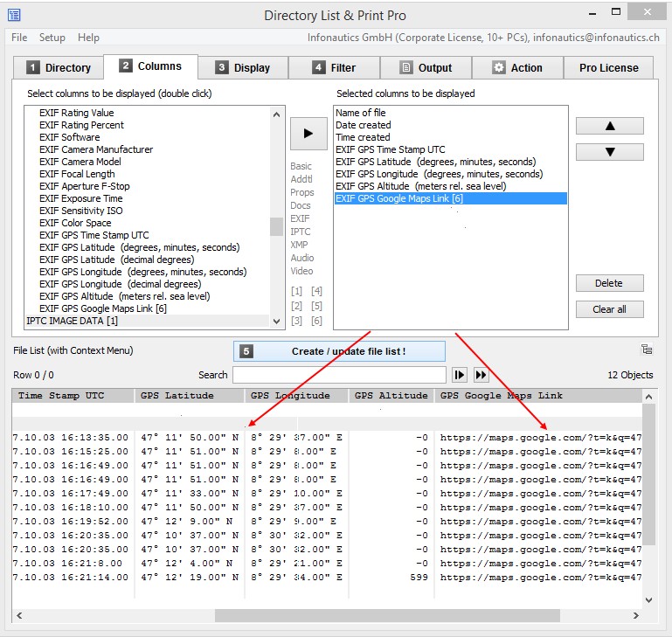
Task: Jump to Addtl column group
Action: pos(301,179)
